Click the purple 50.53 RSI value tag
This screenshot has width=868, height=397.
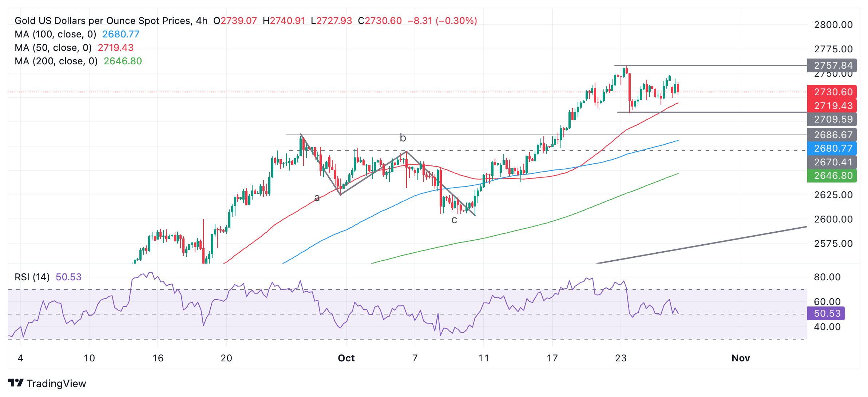coord(826,313)
